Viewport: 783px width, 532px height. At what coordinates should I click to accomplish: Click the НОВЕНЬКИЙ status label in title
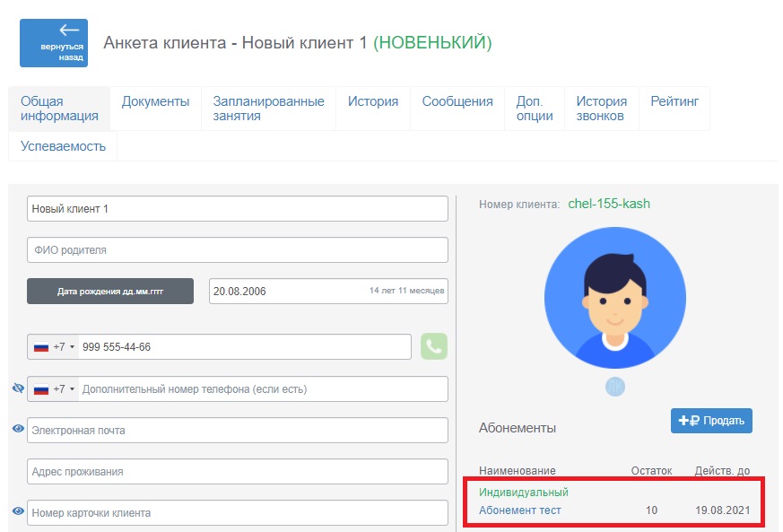pyautogui.click(x=432, y=42)
